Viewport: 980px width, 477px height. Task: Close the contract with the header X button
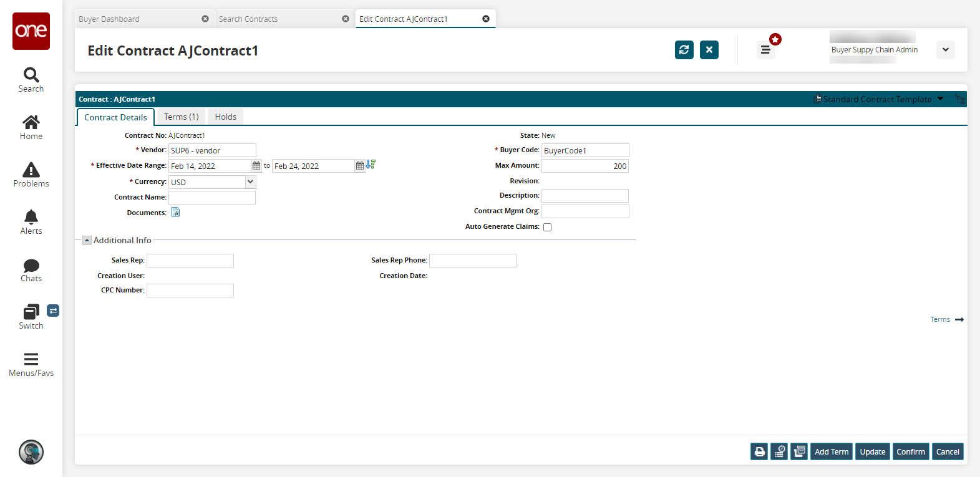(x=709, y=50)
